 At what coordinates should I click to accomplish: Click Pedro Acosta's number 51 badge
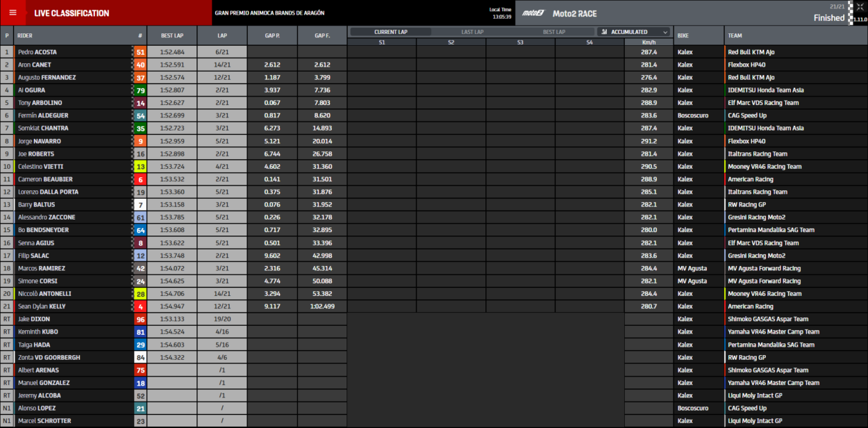coord(140,52)
